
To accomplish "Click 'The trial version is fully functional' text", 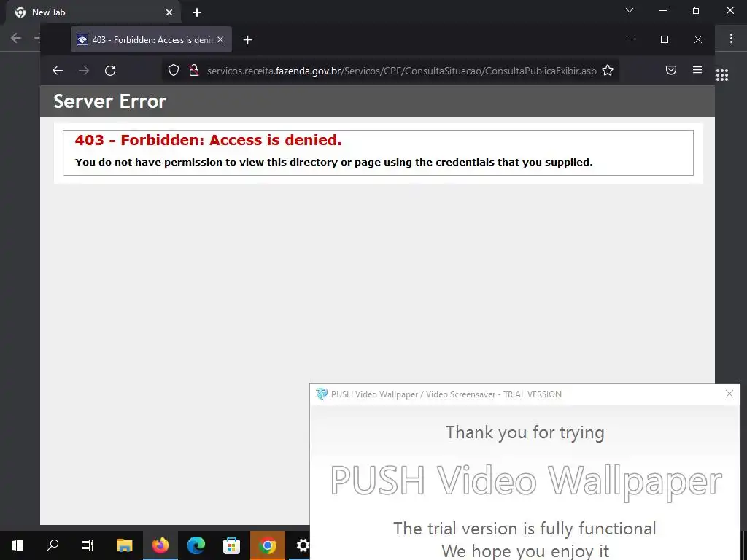I will 525,528.
